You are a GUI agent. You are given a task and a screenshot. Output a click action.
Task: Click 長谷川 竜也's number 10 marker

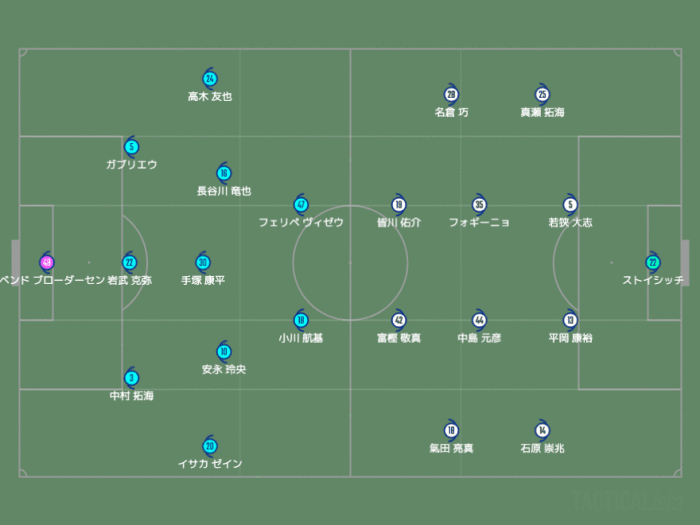[x=224, y=173]
